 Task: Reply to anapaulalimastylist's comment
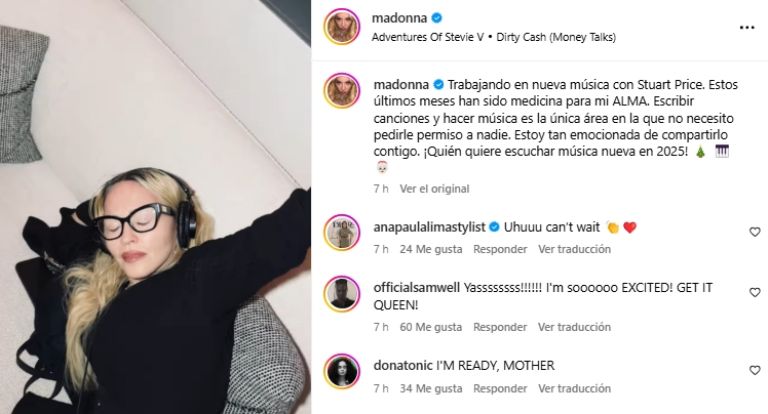click(x=500, y=249)
